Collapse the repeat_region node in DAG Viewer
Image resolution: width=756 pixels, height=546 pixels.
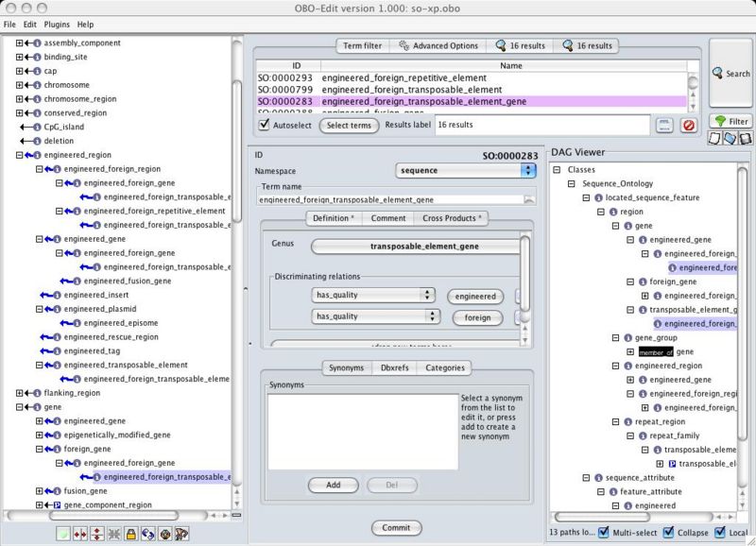tap(615, 421)
